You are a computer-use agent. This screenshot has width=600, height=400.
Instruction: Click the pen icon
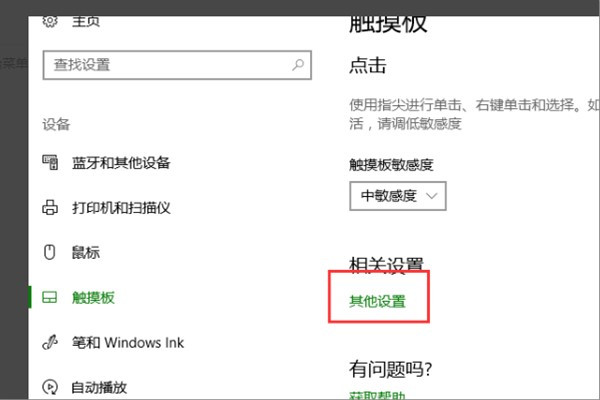50,342
